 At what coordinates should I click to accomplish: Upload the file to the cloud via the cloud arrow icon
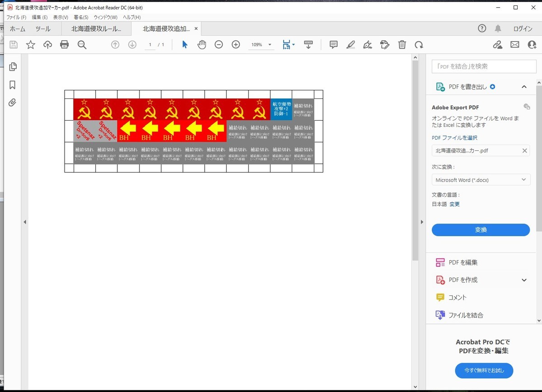pos(47,45)
